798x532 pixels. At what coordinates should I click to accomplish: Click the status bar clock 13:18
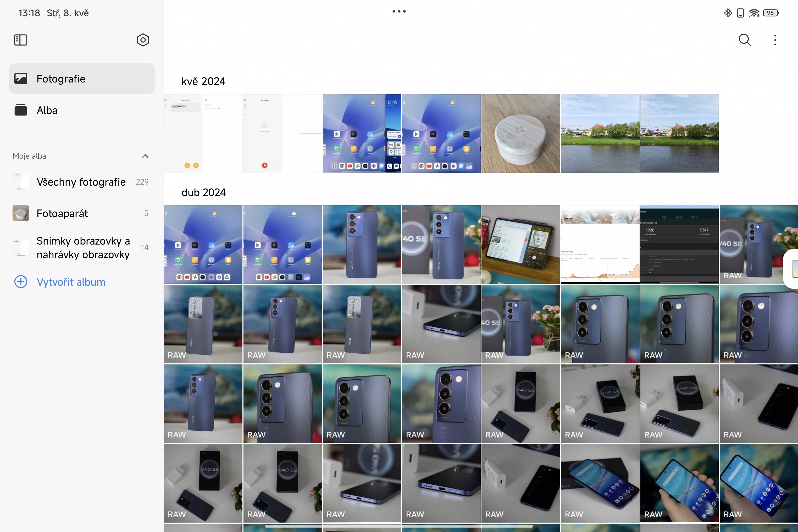(x=29, y=13)
